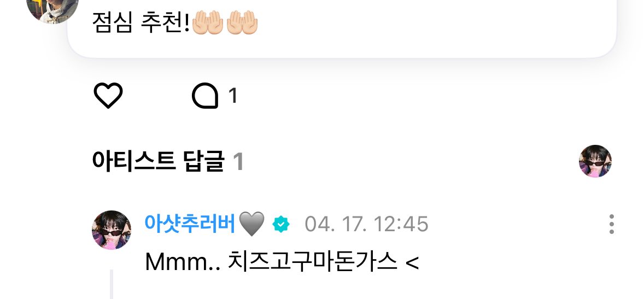Tap the second raised palms emoji

coord(242,22)
